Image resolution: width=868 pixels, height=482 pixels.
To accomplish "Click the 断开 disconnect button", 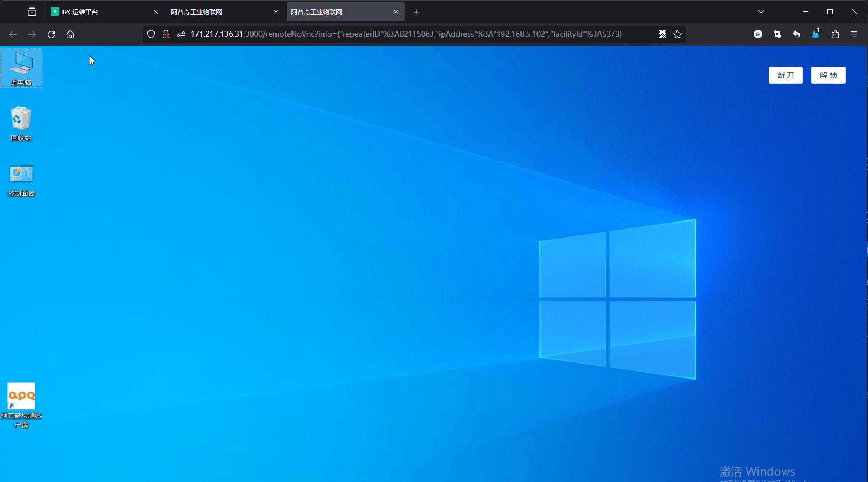I will [x=785, y=75].
